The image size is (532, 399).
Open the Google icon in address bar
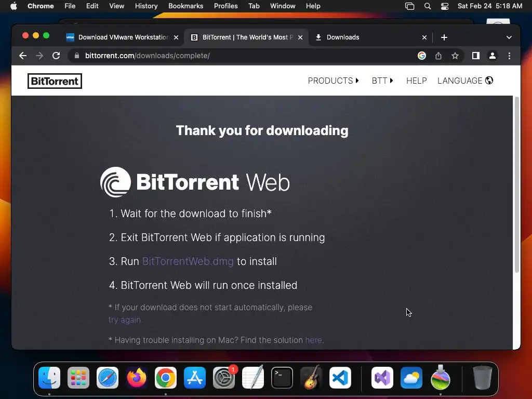tap(422, 56)
